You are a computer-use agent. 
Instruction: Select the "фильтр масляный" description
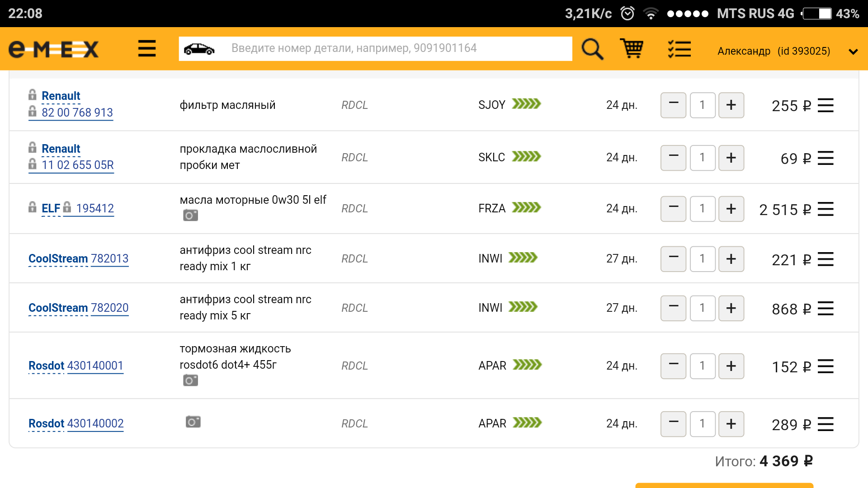(x=227, y=105)
